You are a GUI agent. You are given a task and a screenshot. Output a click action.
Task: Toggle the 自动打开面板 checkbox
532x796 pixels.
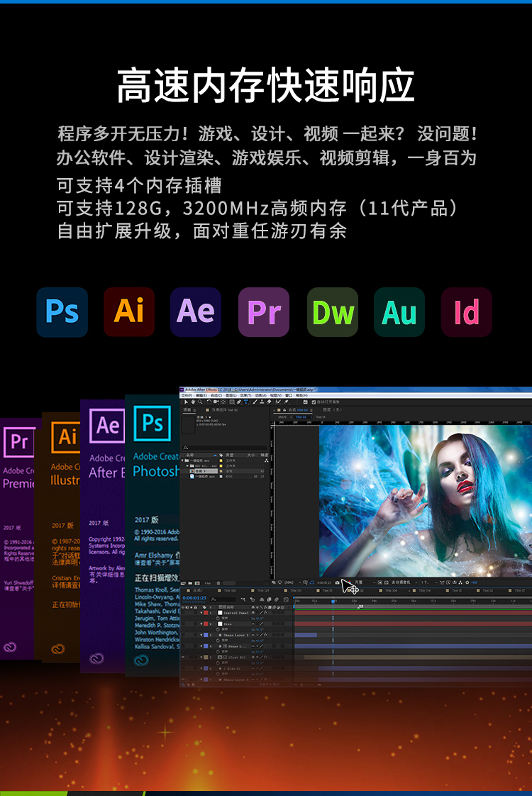pyautogui.click(x=314, y=402)
